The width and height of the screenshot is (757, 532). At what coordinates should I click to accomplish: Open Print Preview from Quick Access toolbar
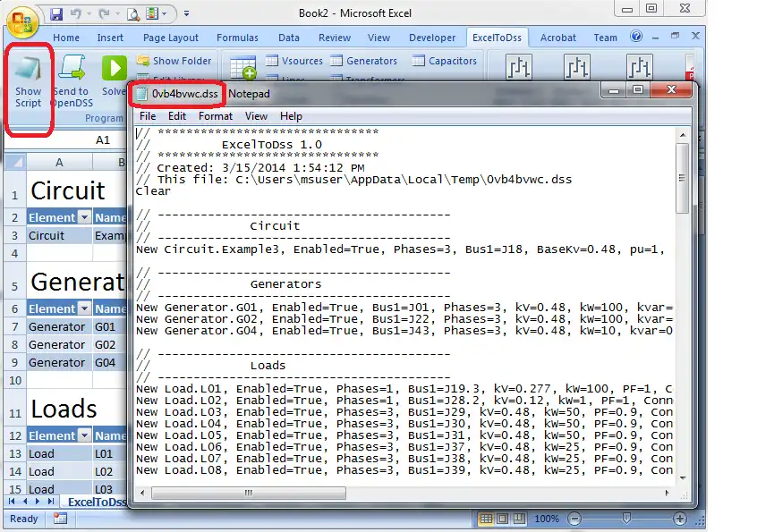point(133,14)
